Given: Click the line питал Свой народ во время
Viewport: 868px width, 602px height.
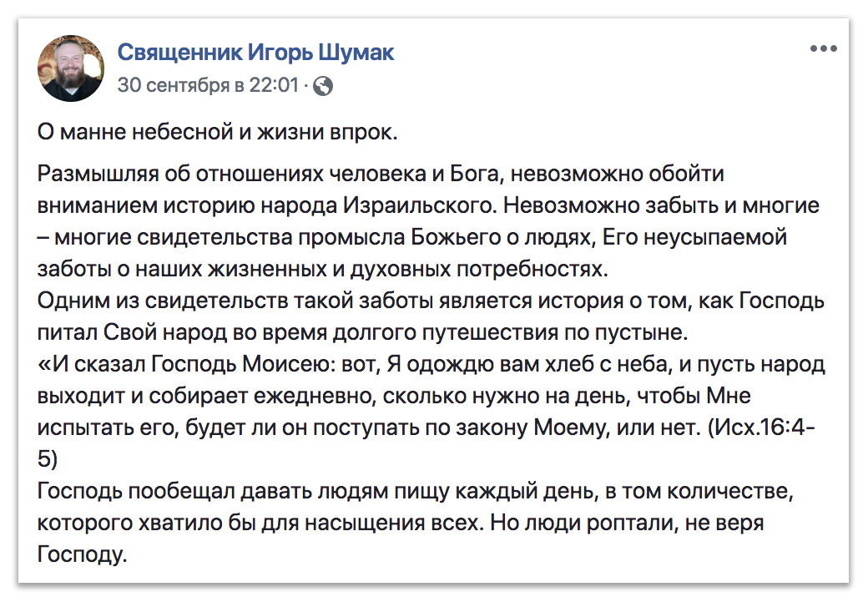Looking at the screenshot, I should (x=362, y=332).
